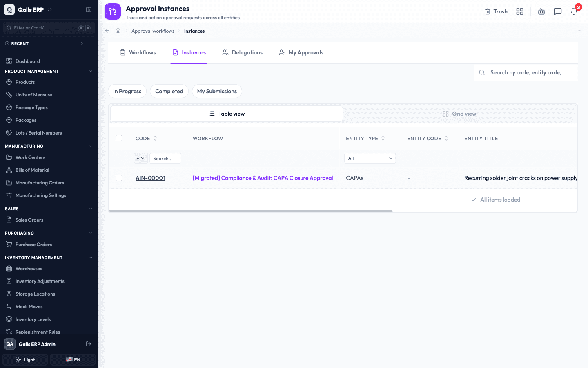Image resolution: width=588 pixels, height=368 pixels.
Task: Check the AIN-00001 row checkbox
Action: (119, 178)
